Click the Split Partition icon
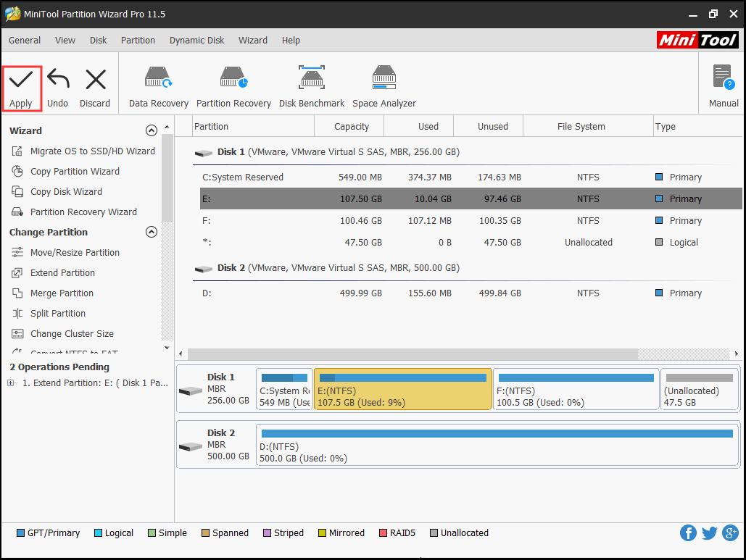Image resolution: width=746 pixels, height=560 pixels. point(17,313)
